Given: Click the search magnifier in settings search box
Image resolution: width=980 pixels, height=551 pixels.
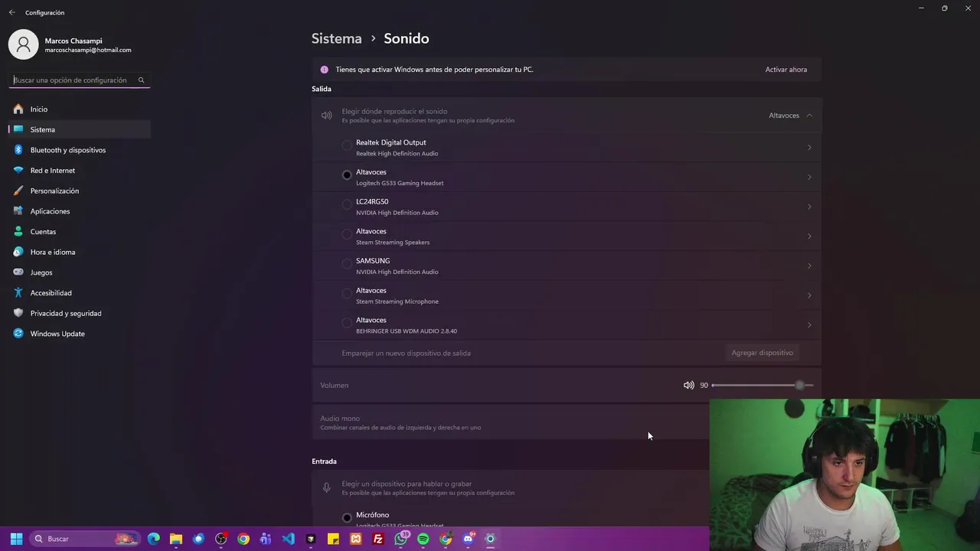Looking at the screenshot, I should pos(141,80).
